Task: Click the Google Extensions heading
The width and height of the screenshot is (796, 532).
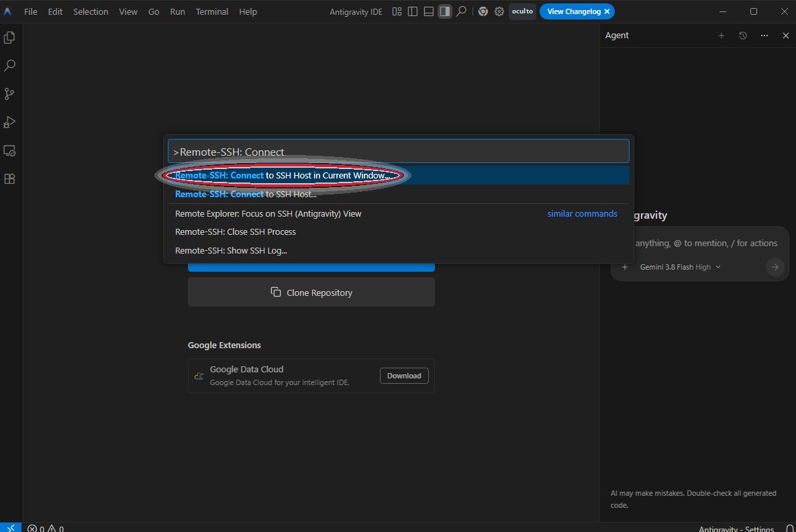Action: coord(224,345)
